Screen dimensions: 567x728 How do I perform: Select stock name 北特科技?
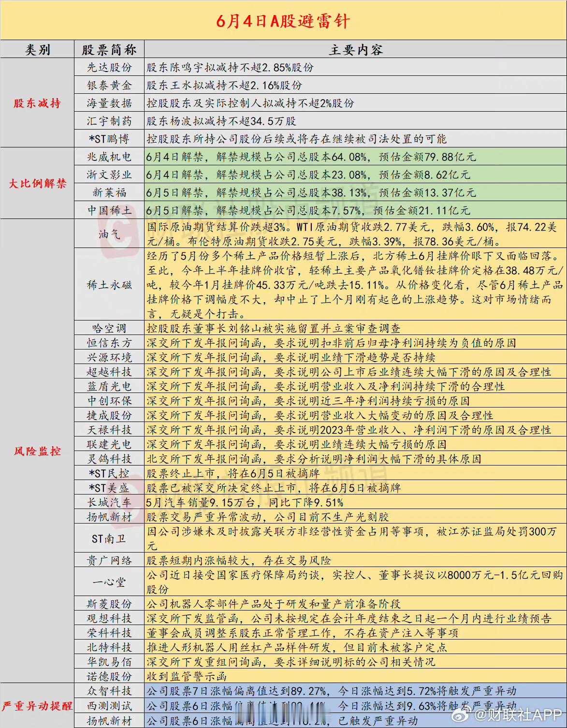pos(109,648)
